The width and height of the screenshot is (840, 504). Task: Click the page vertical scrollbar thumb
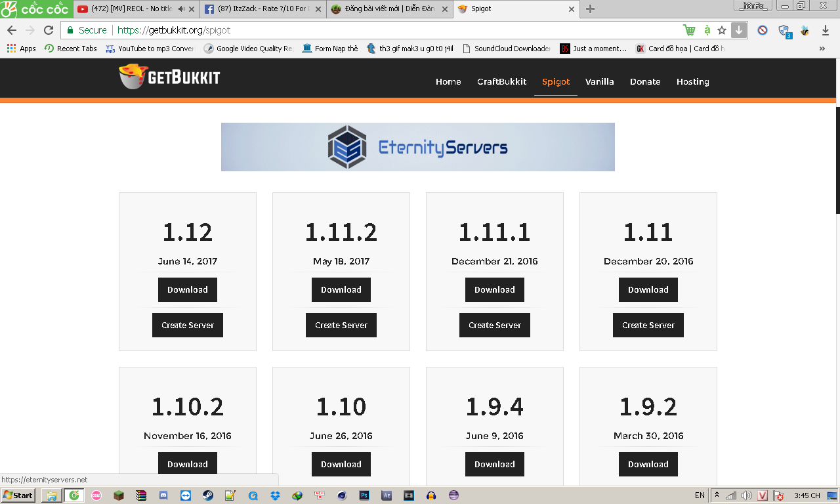point(837,159)
